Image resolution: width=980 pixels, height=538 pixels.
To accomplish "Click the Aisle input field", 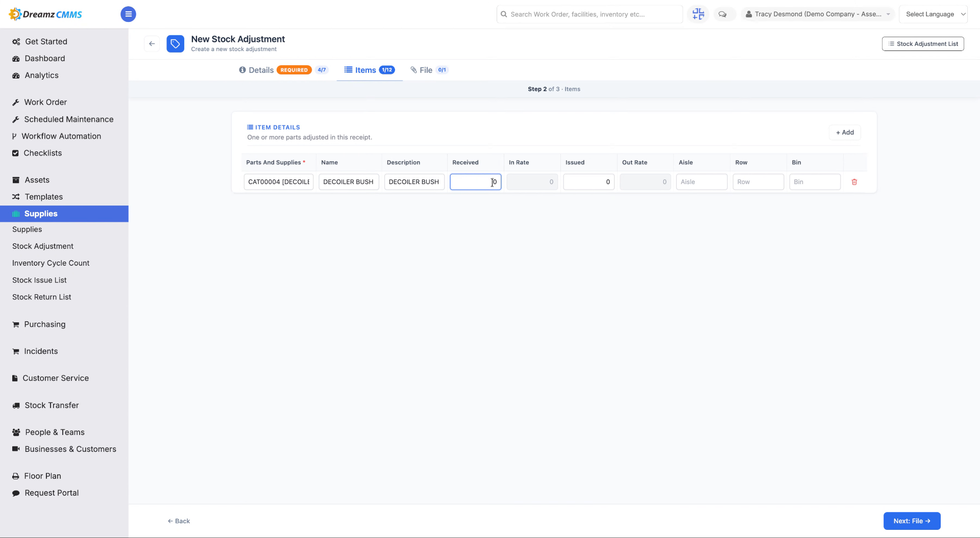I will [x=701, y=182].
